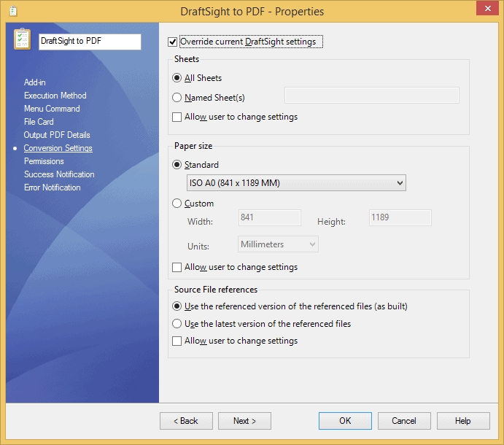The image size is (504, 445).
Task: Go to Success Notification page
Action: [60, 174]
